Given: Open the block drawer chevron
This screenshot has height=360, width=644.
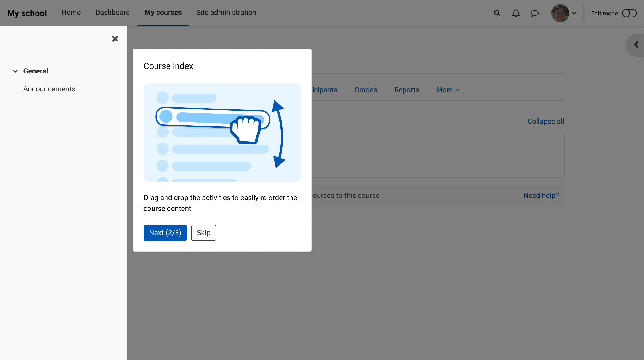Looking at the screenshot, I should 636,45.
